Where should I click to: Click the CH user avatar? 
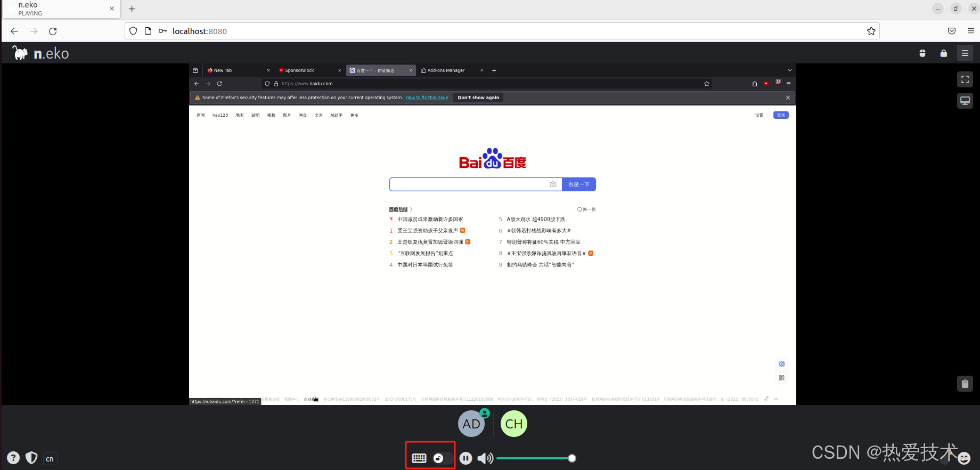tap(514, 424)
